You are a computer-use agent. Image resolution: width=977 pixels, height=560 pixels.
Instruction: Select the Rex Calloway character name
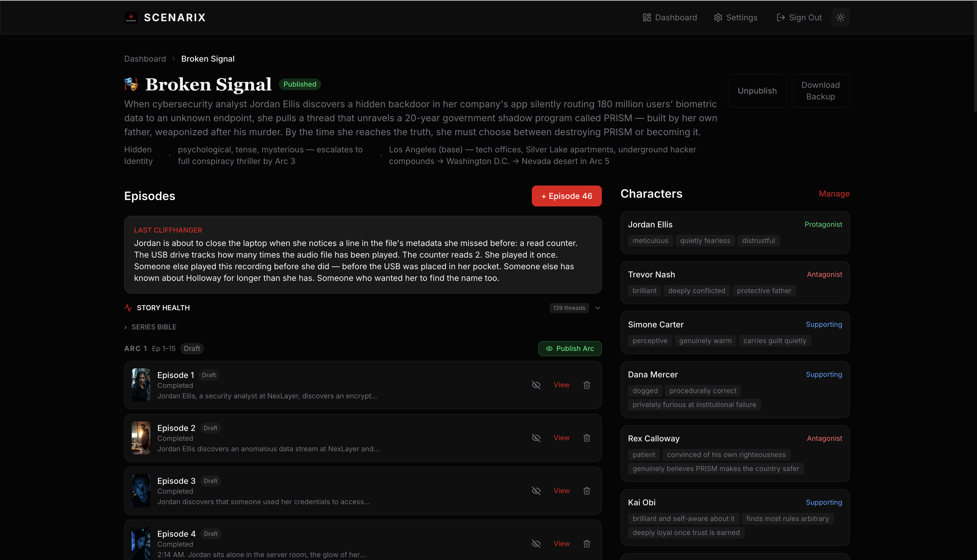coord(653,438)
